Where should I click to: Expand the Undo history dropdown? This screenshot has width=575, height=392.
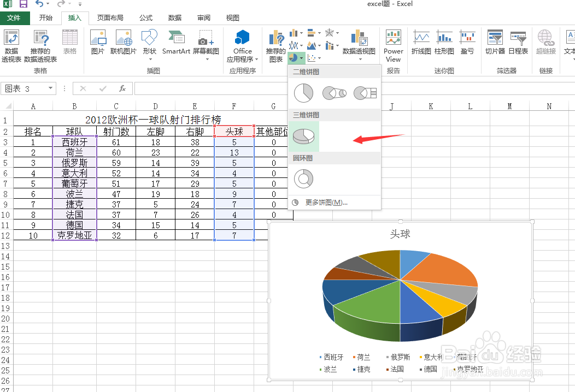coord(48,4)
